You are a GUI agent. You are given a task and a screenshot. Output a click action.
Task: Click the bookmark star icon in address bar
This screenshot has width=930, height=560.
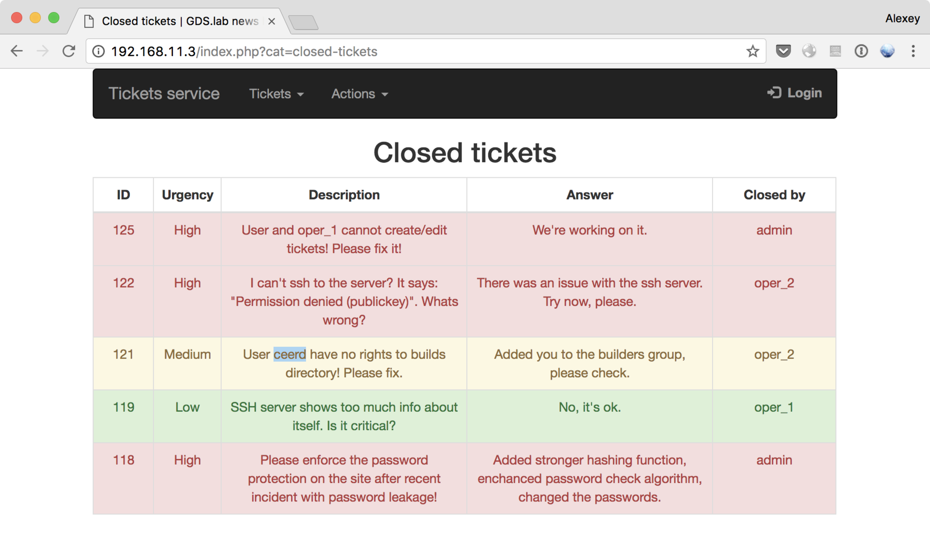coord(751,52)
